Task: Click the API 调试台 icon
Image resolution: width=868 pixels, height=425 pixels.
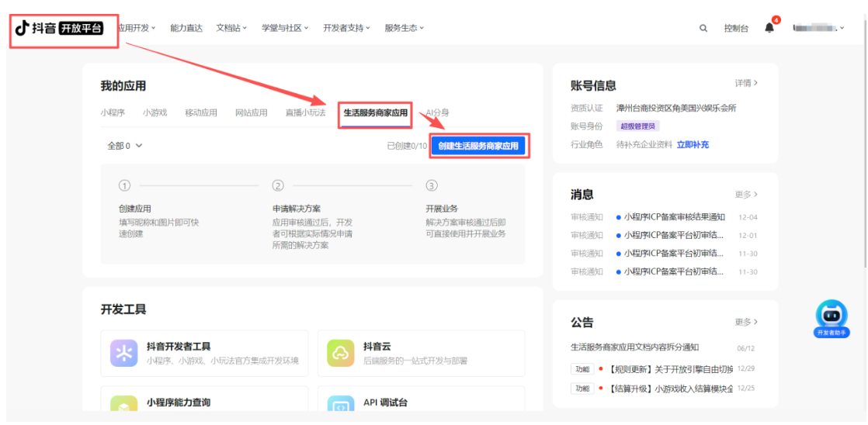Action: coord(341,404)
